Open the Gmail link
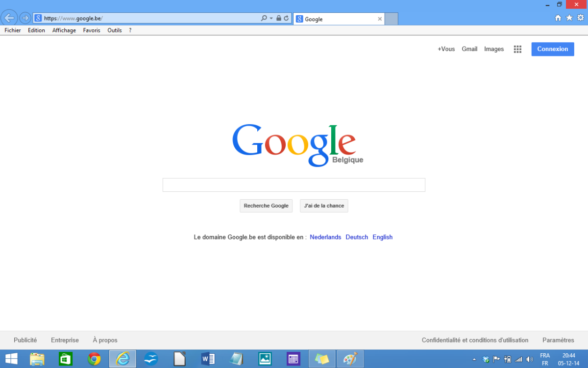 [469, 49]
